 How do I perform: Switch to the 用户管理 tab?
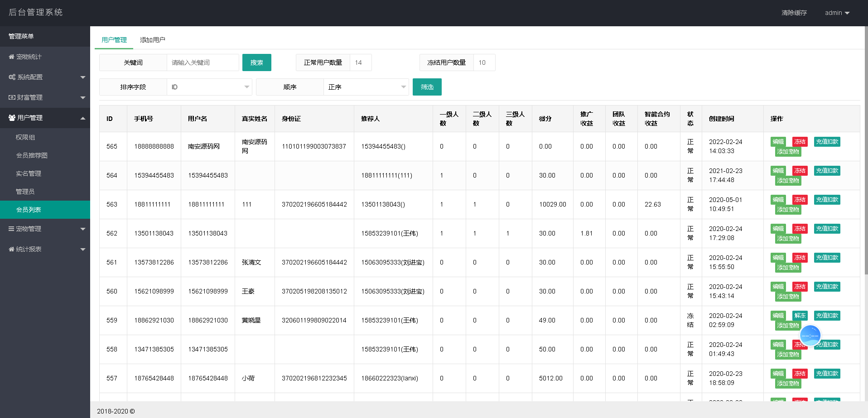114,40
